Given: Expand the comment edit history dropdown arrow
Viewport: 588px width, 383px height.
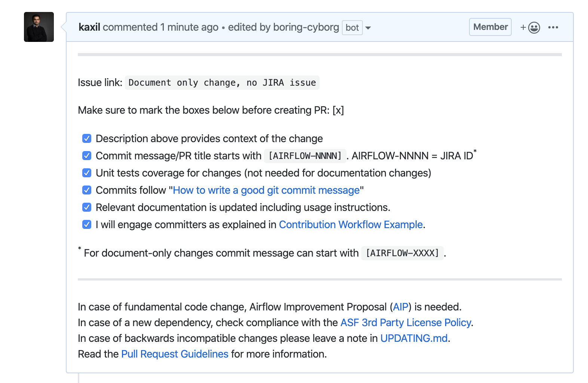Looking at the screenshot, I should pos(368,28).
